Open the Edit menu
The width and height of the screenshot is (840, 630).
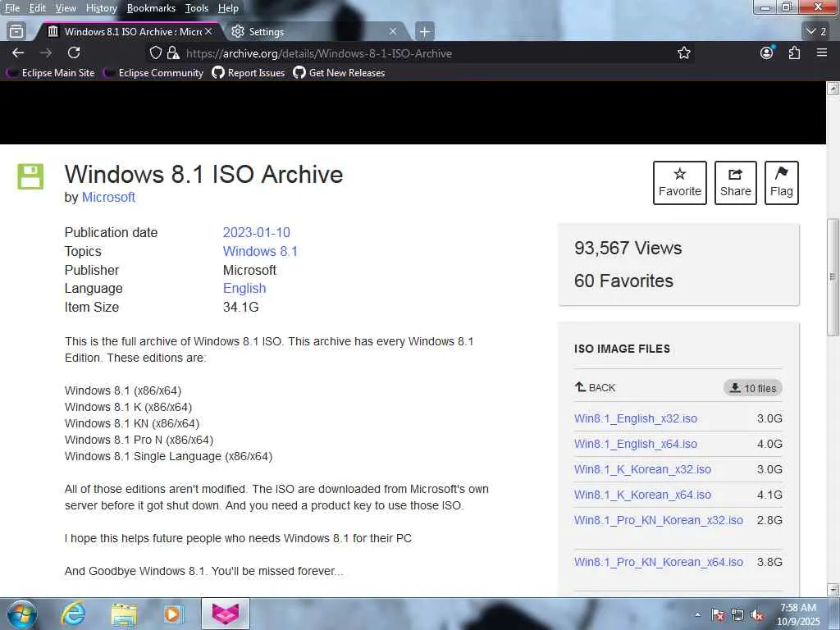(38, 8)
